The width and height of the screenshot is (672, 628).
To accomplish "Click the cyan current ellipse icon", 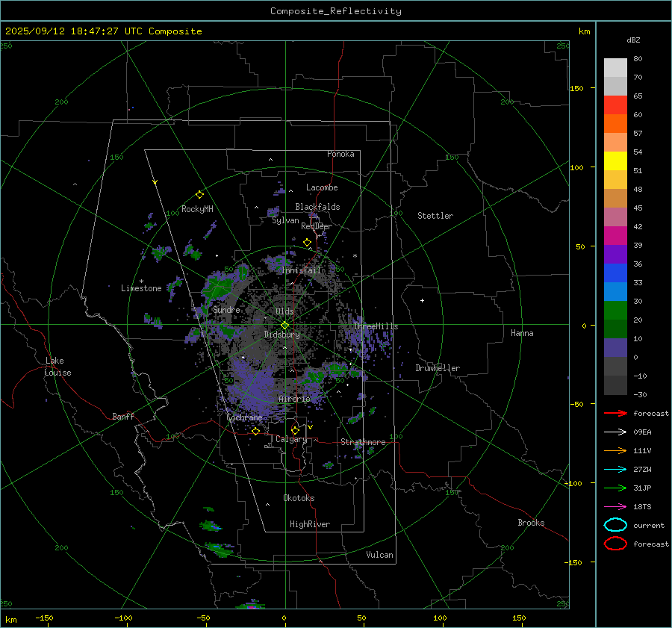I will [x=615, y=525].
